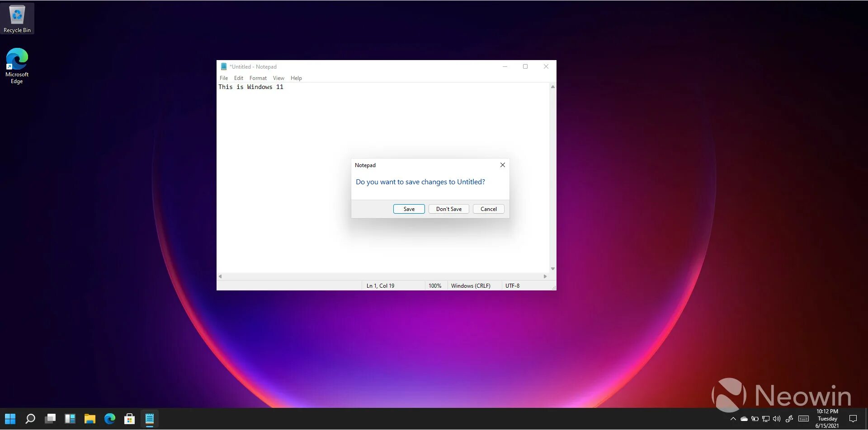Click the horizontal scrollbar left arrow

(x=220, y=276)
